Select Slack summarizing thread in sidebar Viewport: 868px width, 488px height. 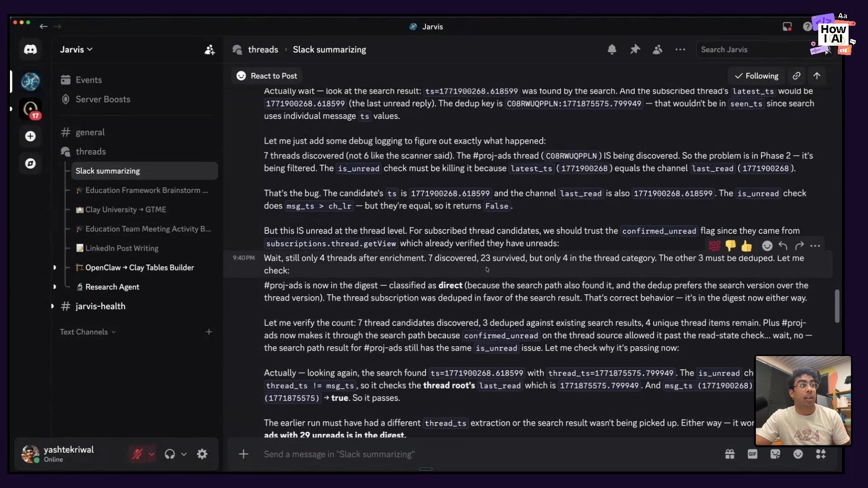click(x=144, y=171)
